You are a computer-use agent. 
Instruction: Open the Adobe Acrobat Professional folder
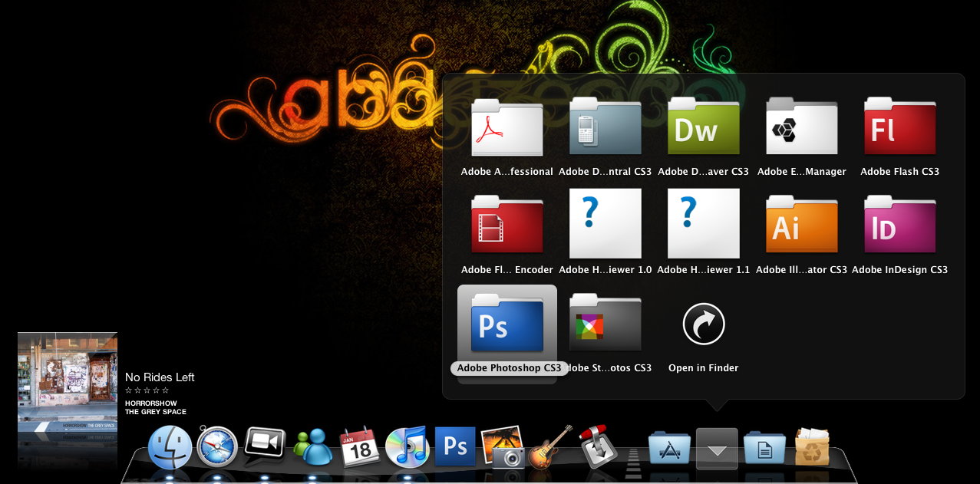click(507, 127)
